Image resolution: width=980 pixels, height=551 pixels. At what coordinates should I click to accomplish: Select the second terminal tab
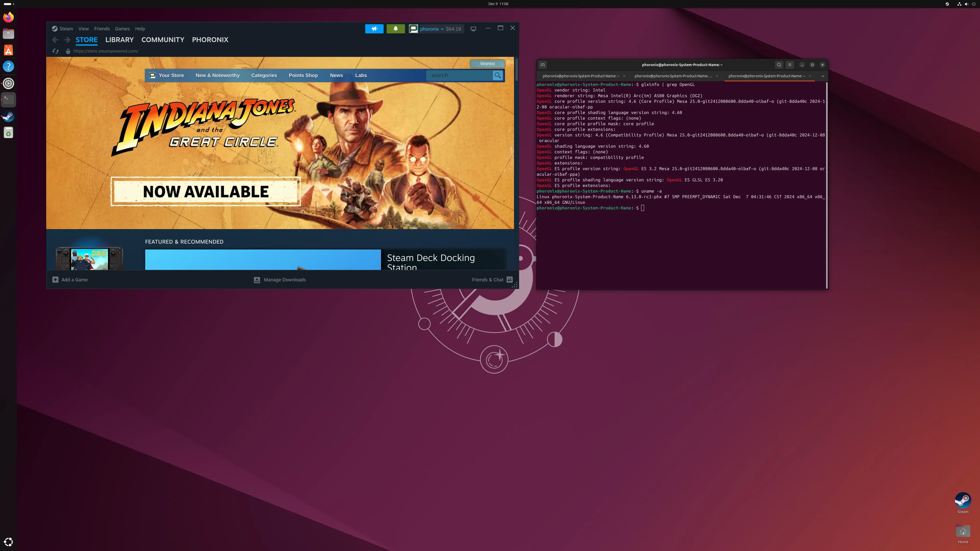(673, 76)
